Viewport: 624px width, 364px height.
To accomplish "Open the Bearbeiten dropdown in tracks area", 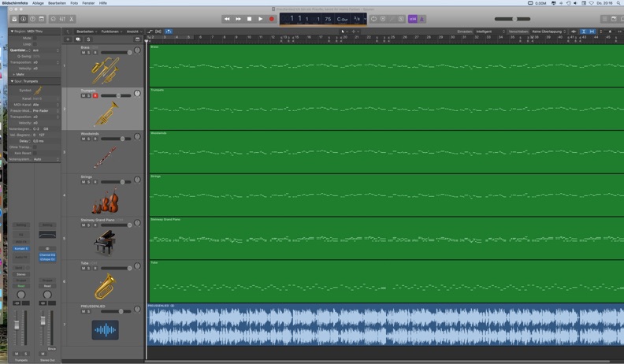I will click(x=87, y=32).
